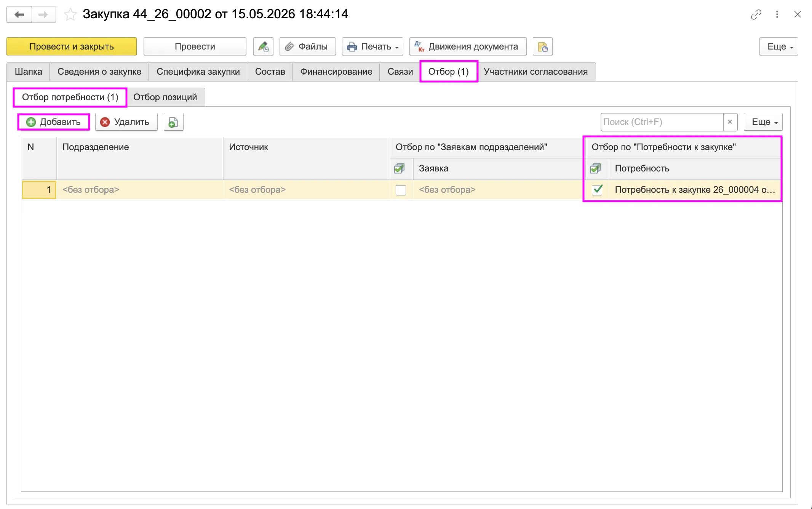
Task: Click the Подразделение column header
Action: point(140,158)
